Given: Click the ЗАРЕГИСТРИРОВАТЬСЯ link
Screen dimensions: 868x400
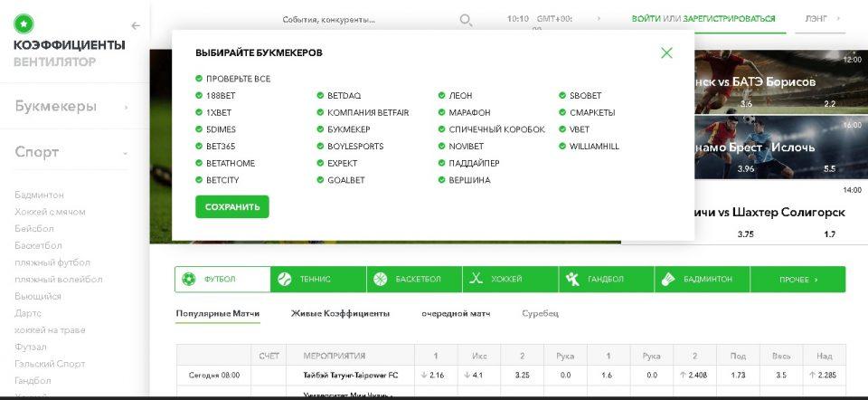Looking at the screenshot, I should coord(729,18).
